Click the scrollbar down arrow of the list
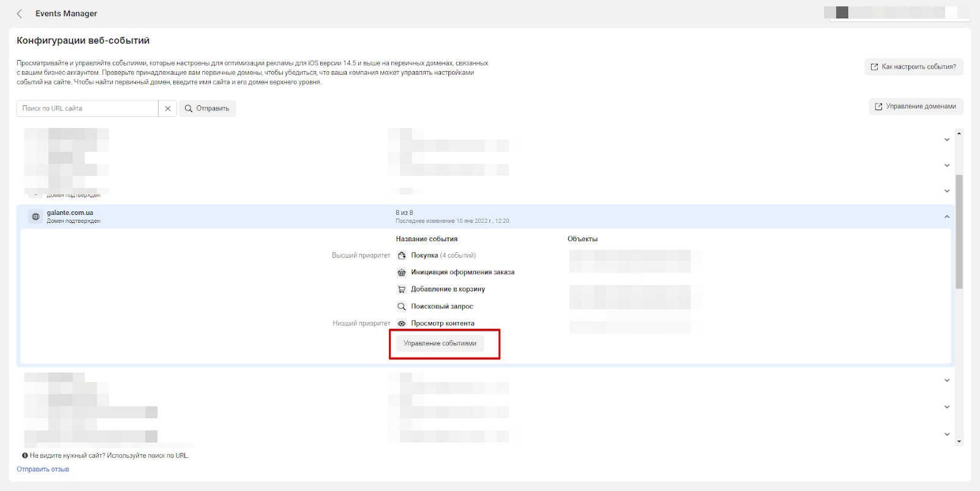This screenshot has height=491, width=980. pos(959,441)
